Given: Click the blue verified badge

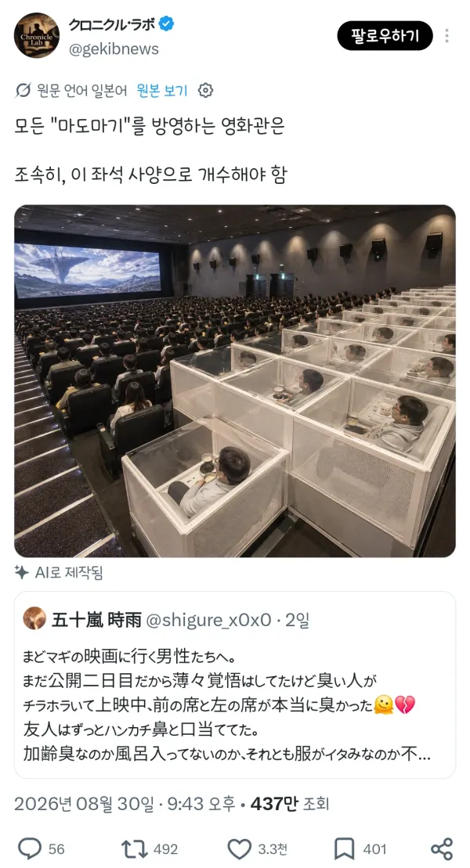Looking at the screenshot, I should click(x=166, y=23).
